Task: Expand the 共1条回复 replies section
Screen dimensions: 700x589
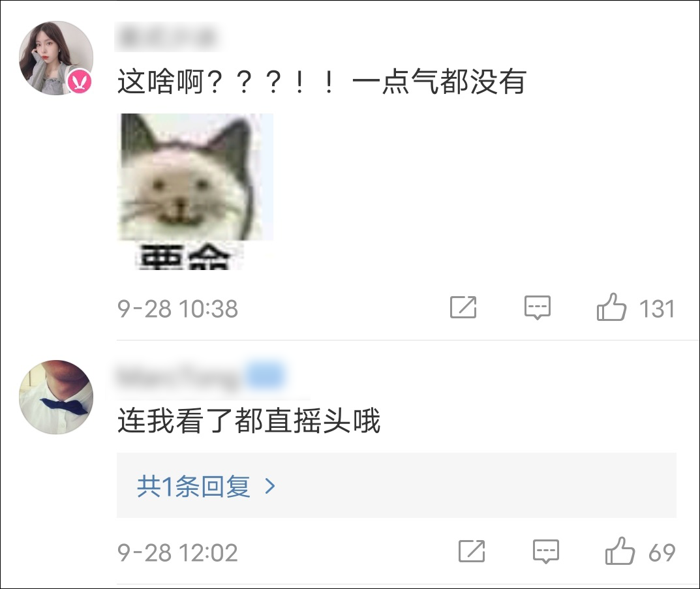Action: pyautogui.click(x=397, y=485)
